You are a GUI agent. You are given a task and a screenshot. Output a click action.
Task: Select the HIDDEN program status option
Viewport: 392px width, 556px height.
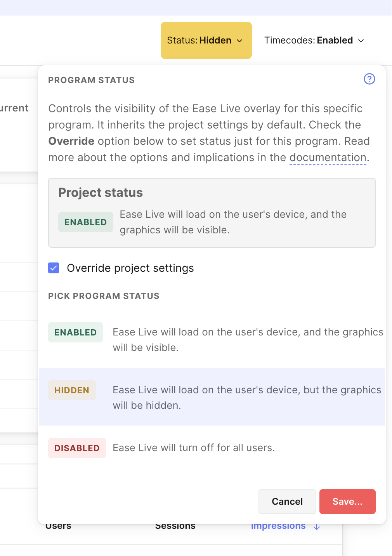[x=212, y=396]
